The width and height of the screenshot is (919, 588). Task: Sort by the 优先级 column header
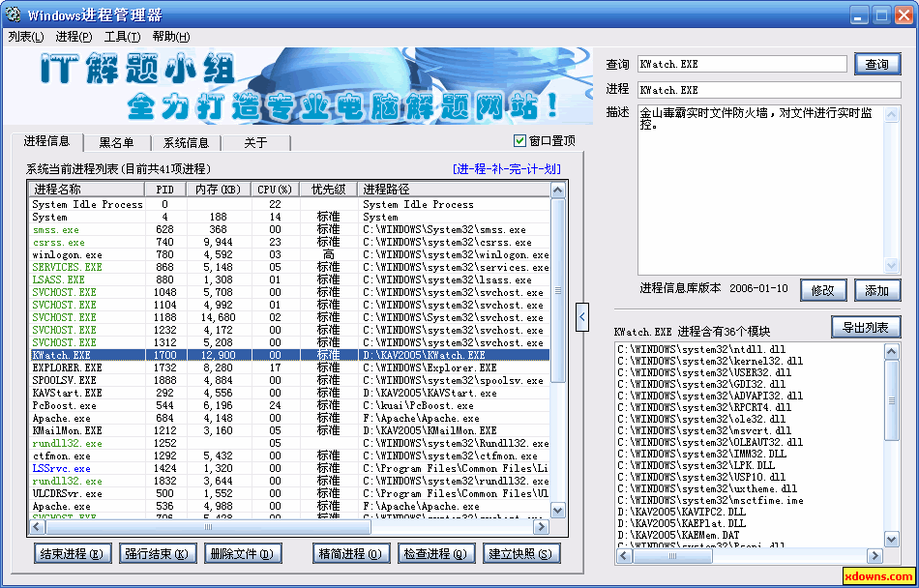(x=328, y=190)
